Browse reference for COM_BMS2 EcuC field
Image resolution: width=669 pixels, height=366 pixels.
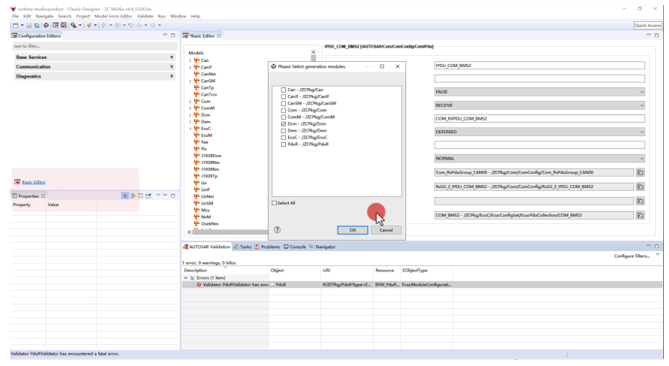point(640,215)
